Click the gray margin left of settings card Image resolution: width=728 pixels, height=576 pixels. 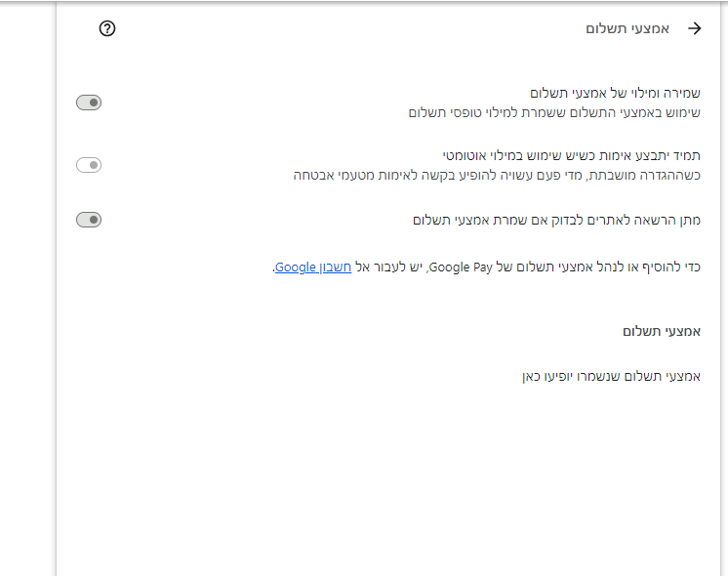pyautogui.click(x=27, y=293)
